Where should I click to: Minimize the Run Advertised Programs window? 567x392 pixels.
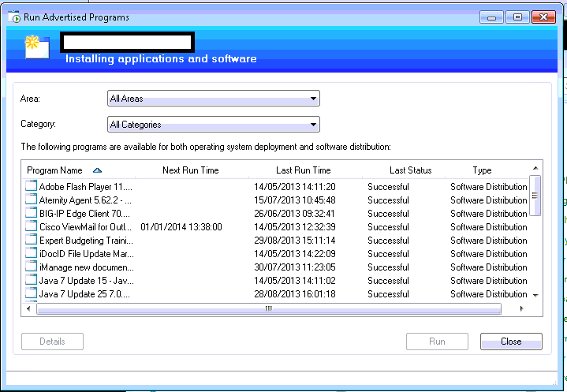coord(491,17)
